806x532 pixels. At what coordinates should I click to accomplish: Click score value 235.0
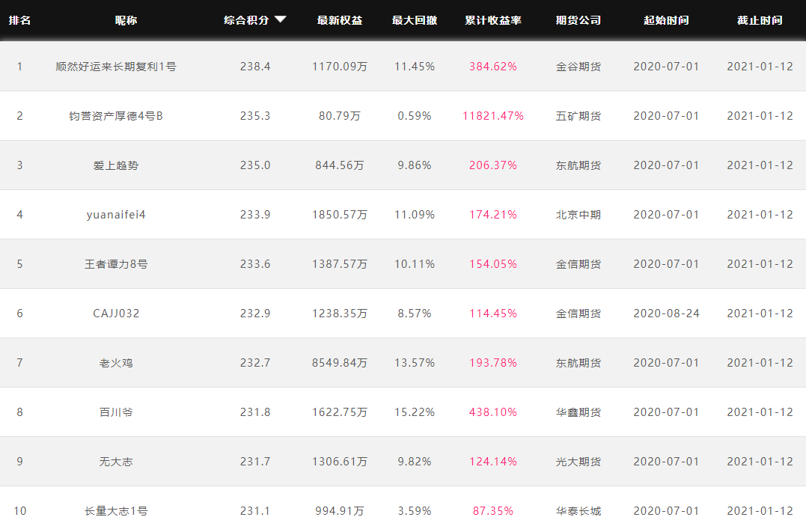(255, 165)
